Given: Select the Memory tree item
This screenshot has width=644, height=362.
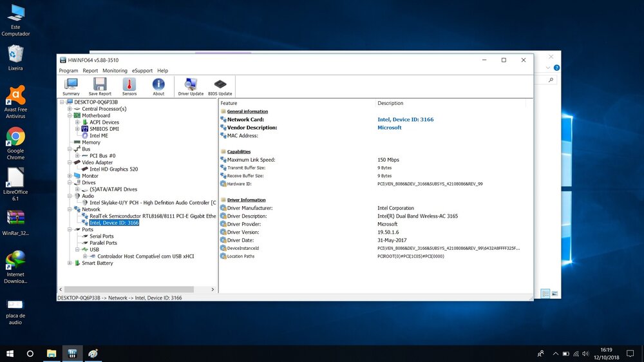Looking at the screenshot, I should point(91,142).
